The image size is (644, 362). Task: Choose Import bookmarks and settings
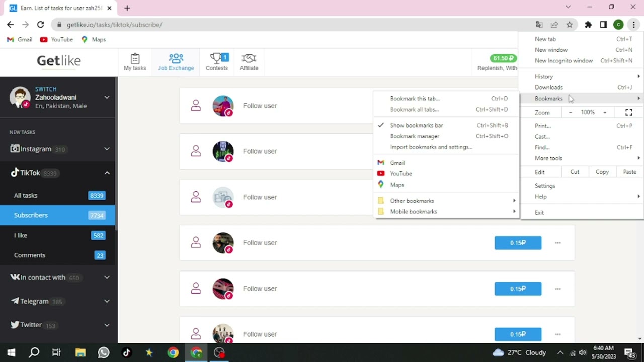pyautogui.click(x=446, y=147)
